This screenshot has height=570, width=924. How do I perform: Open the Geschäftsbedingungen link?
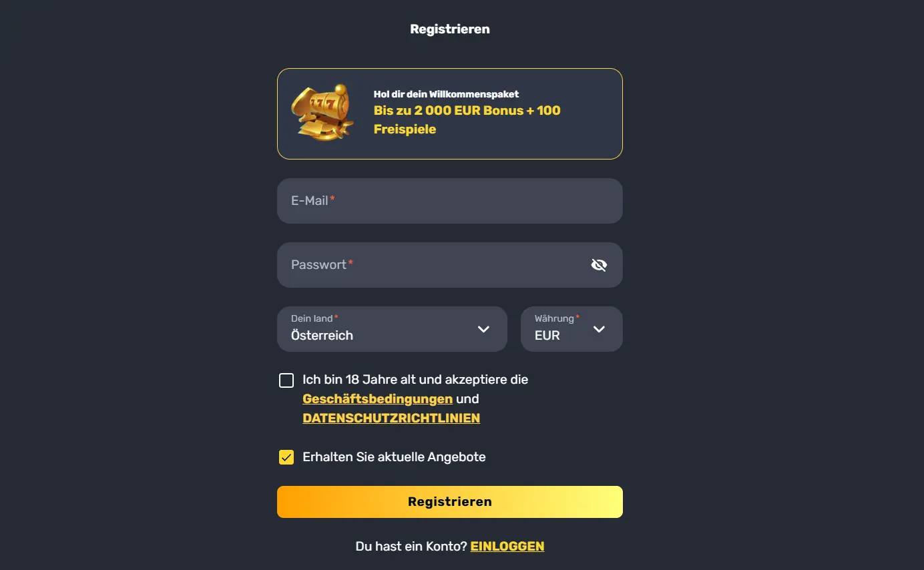tap(377, 399)
